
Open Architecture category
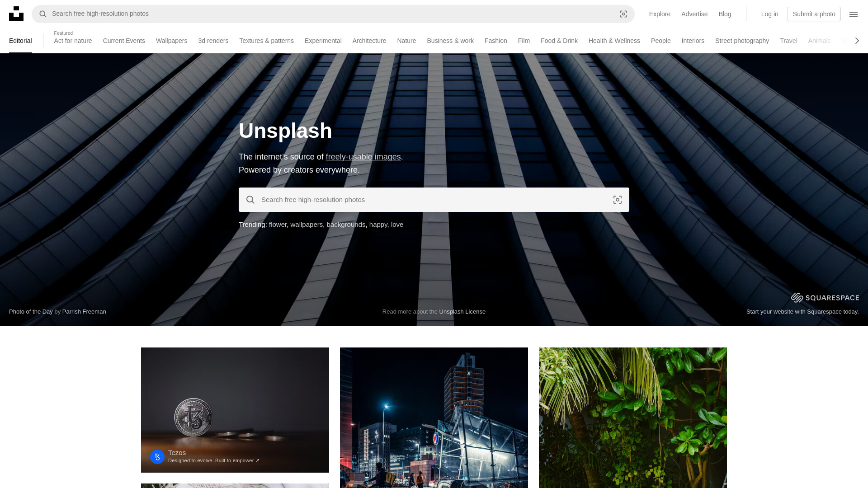(369, 41)
